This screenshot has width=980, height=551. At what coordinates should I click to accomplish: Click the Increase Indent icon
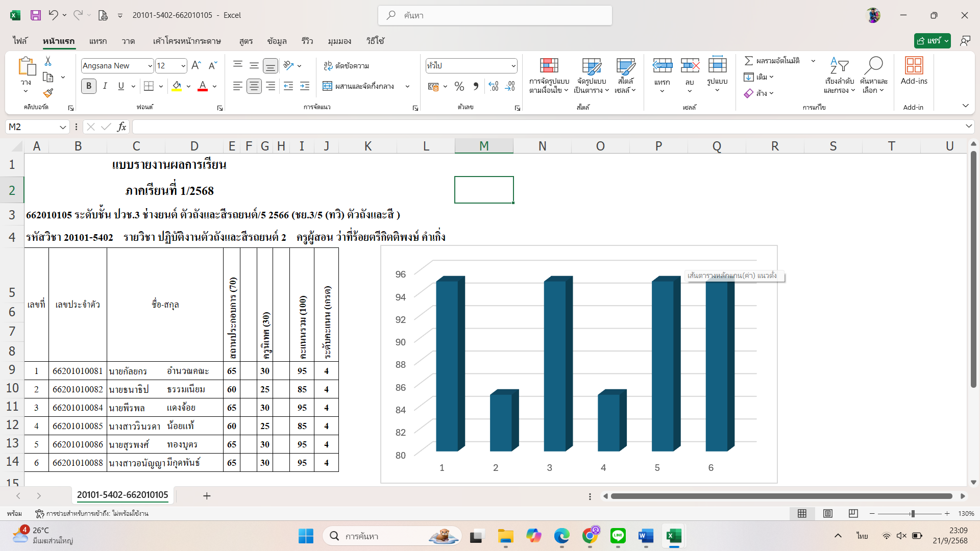point(305,86)
